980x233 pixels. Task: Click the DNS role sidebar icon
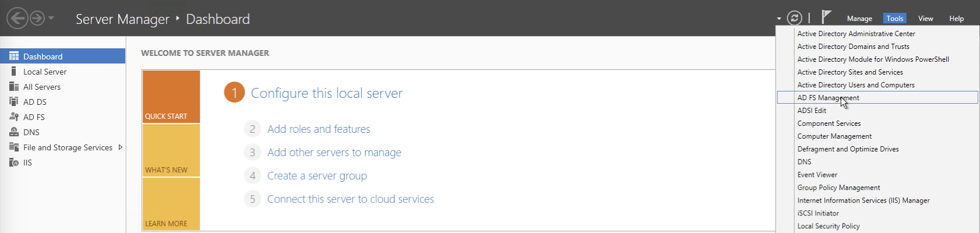[14, 132]
